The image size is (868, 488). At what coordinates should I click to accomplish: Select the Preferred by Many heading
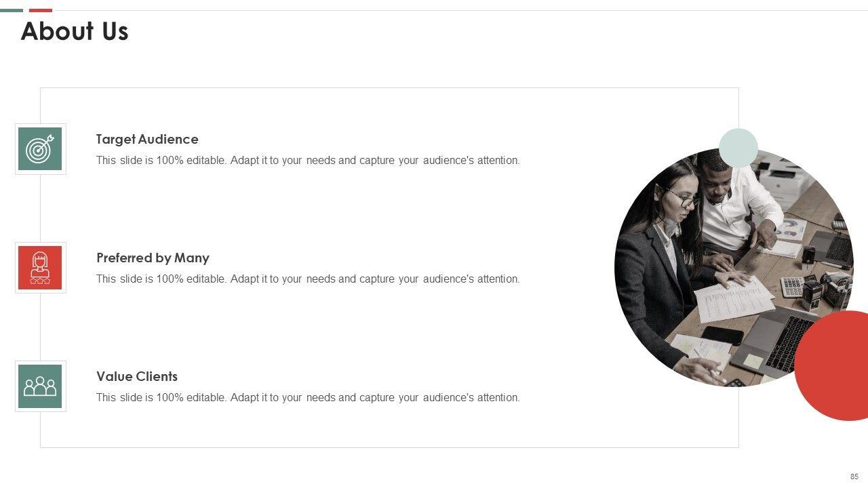pos(153,258)
